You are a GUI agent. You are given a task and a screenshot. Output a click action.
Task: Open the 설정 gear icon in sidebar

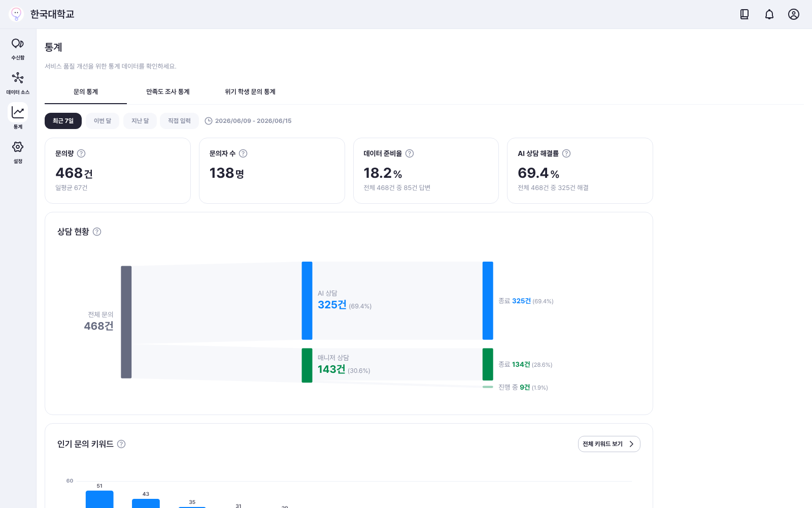tap(18, 152)
